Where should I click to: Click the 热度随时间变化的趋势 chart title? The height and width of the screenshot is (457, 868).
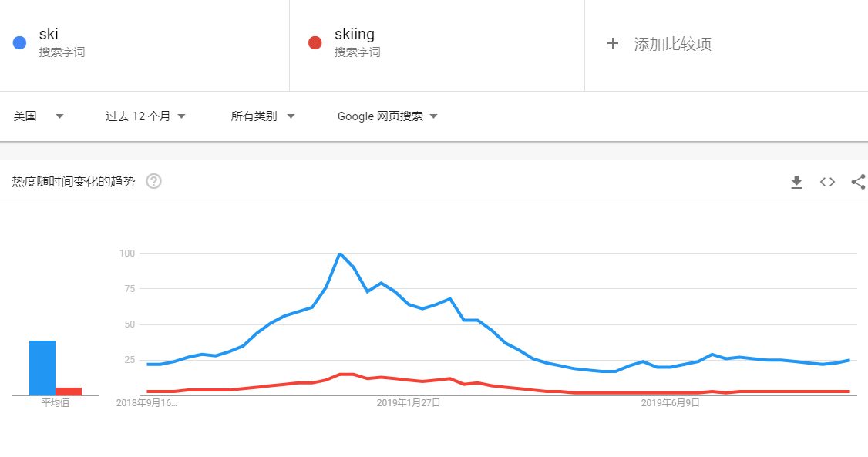tap(74, 181)
